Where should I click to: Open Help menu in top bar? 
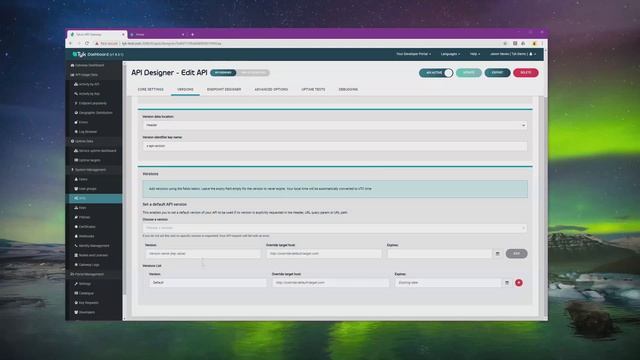coord(475,54)
